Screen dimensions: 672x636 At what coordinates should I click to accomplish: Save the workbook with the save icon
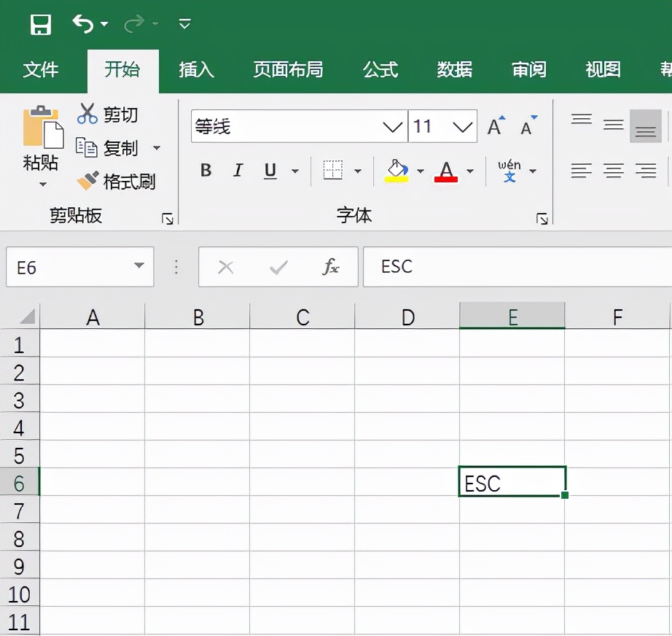pos(41,24)
